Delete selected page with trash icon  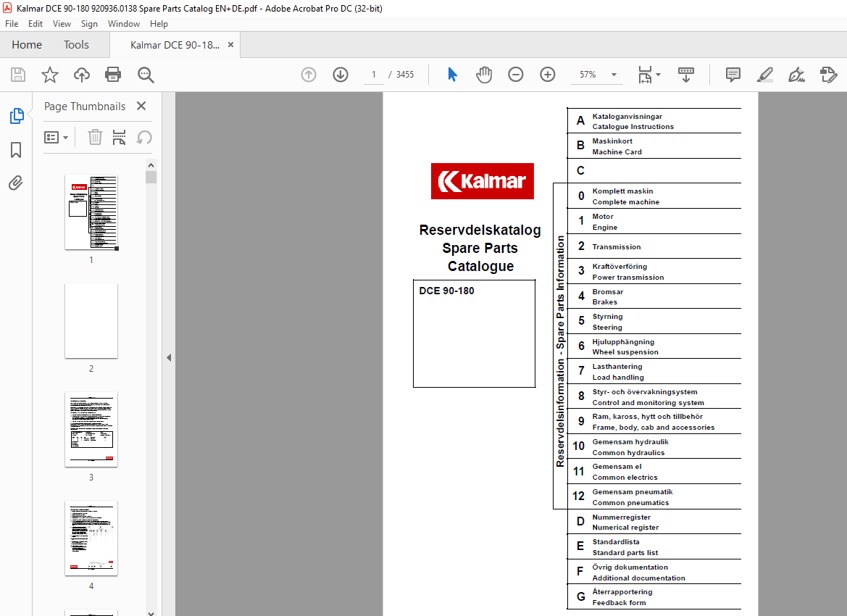(95, 137)
